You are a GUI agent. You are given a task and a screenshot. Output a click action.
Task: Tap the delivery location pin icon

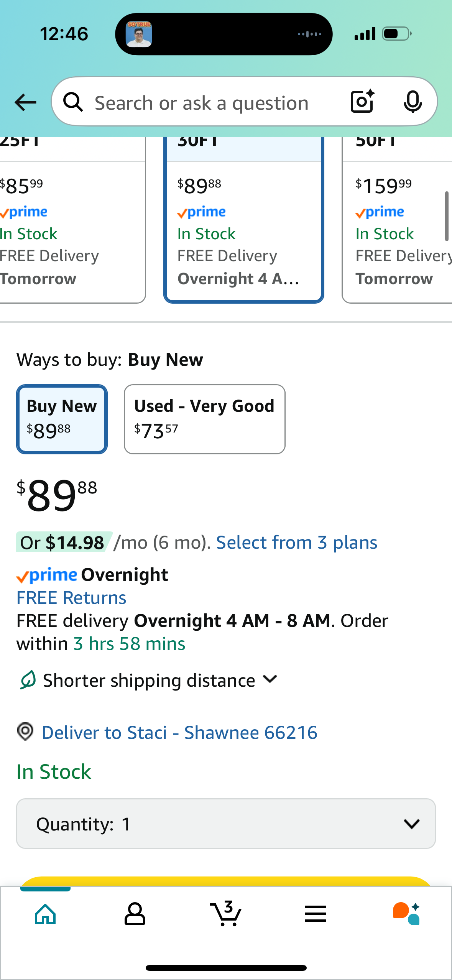pos(25,732)
